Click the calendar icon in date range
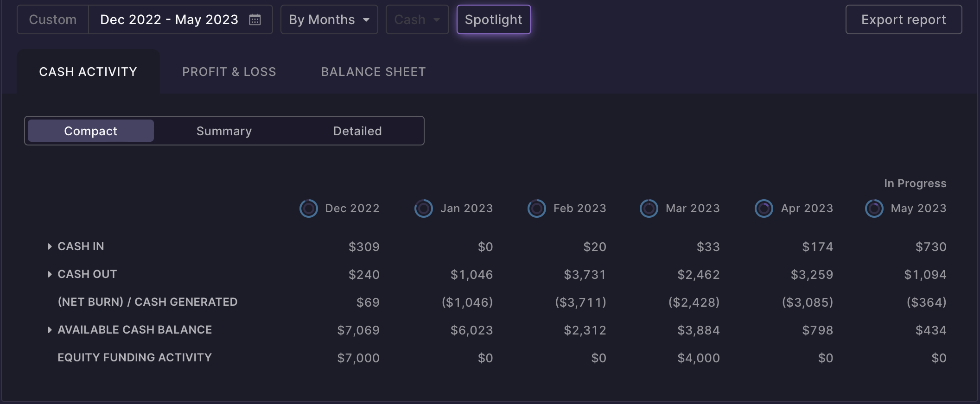The image size is (980, 404). pos(255,19)
